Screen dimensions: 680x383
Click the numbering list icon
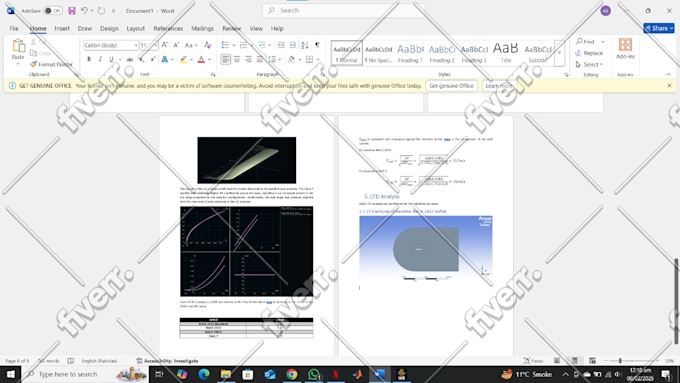tap(244, 45)
